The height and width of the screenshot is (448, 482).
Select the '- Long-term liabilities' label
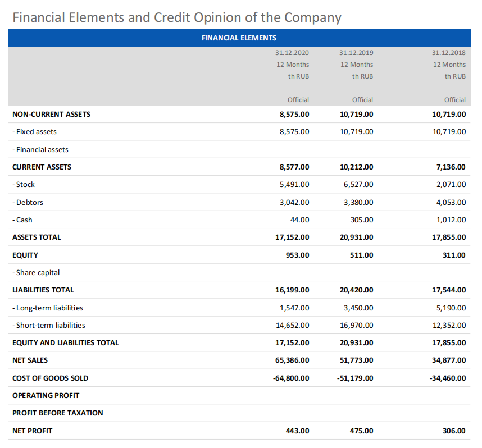click(48, 308)
